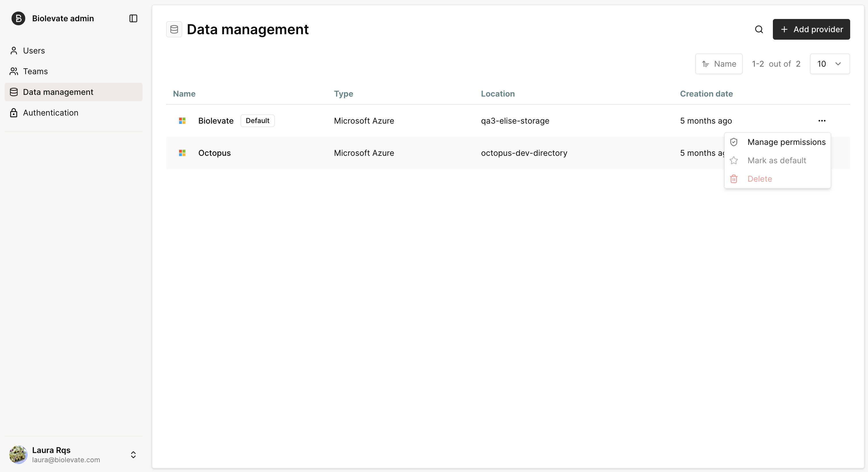
Task: Go to the Authentication section
Action: pyautogui.click(x=74, y=113)
